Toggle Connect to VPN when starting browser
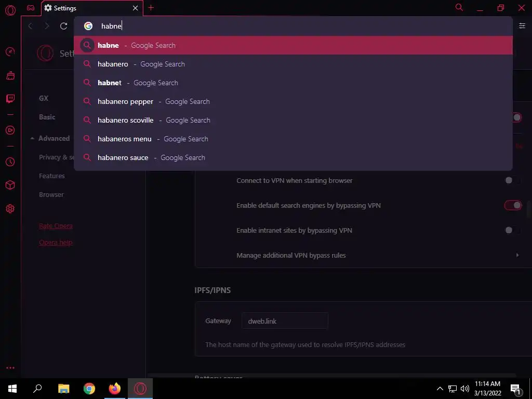 point(512,180)
